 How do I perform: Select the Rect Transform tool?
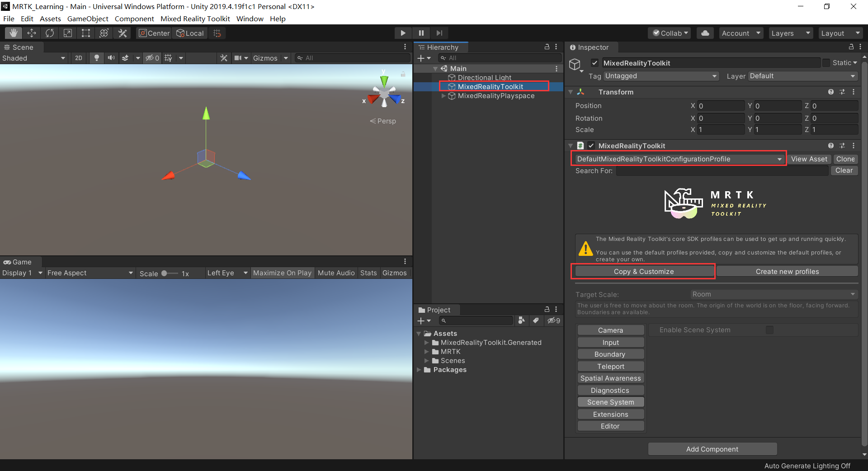point(86,33)
